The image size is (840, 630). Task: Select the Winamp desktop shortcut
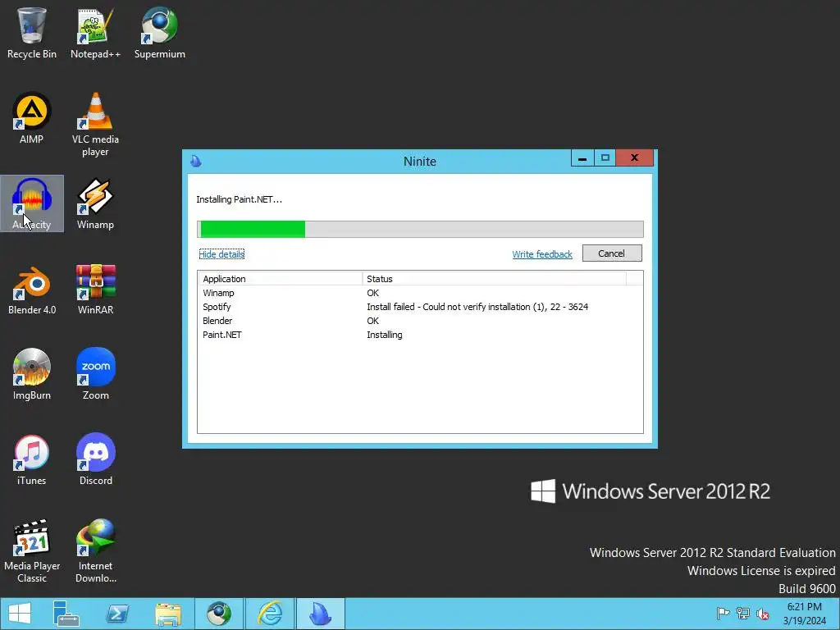pyautogui.click(x=95, y=203)
